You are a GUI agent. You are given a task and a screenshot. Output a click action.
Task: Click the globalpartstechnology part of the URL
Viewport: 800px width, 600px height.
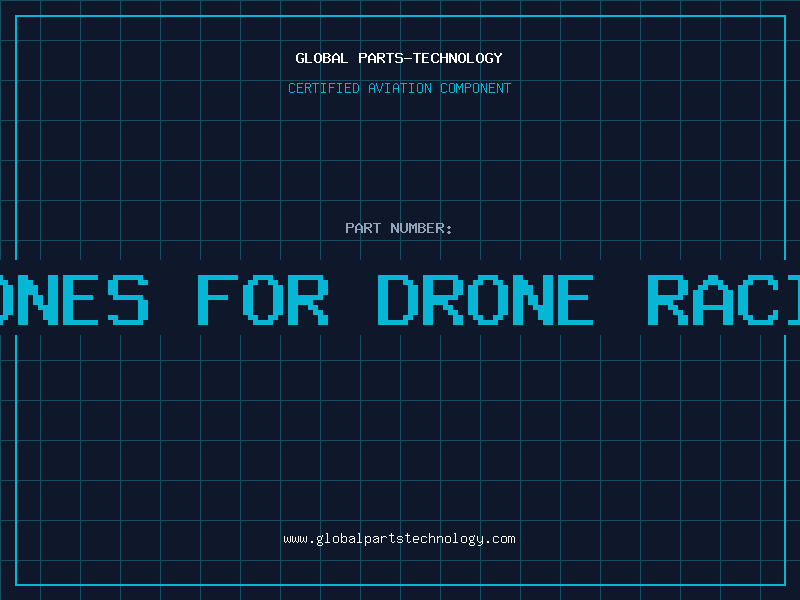click(399, 538)
